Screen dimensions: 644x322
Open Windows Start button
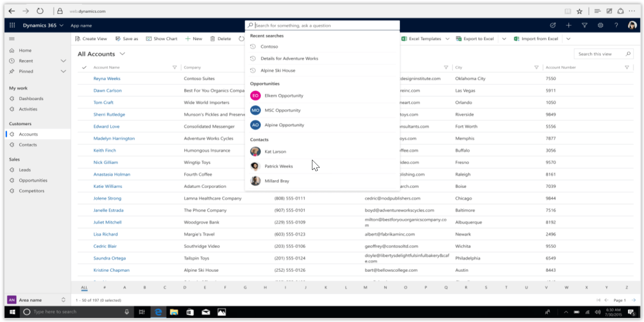pyautogui.click(x=12, y=312)
